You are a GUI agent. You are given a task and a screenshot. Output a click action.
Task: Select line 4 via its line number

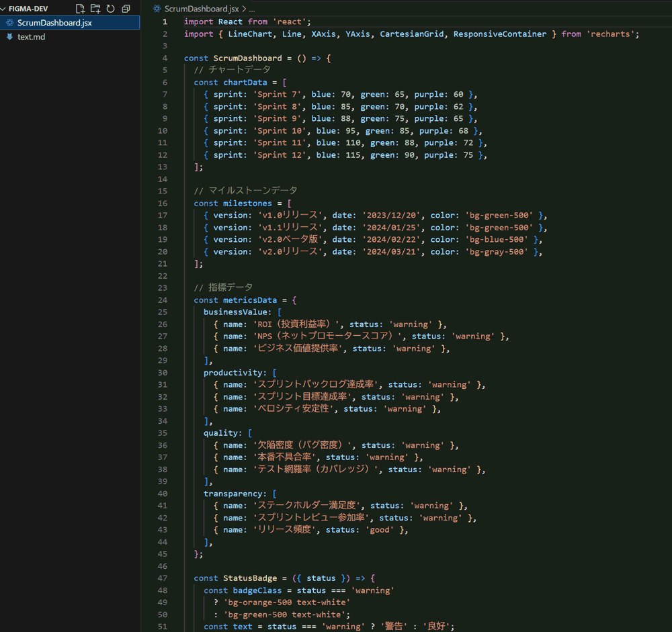tap(165, 58)
